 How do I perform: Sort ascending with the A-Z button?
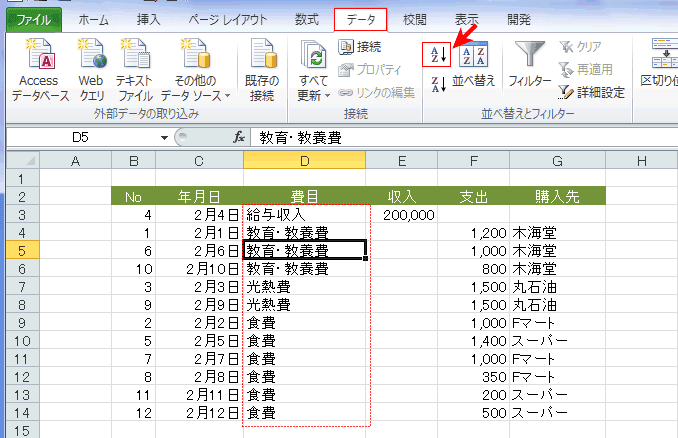point(437,54)
